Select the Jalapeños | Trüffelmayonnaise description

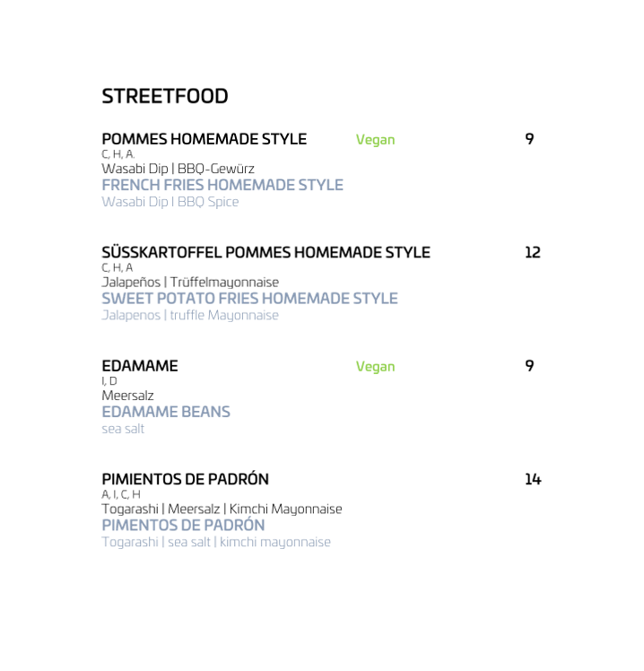(x=190, y=282)
